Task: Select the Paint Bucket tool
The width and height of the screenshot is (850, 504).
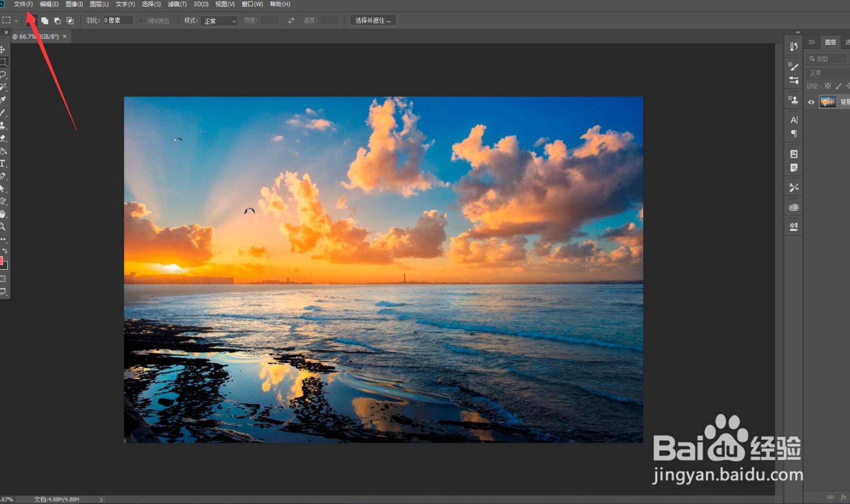Action: click(3, 151)
